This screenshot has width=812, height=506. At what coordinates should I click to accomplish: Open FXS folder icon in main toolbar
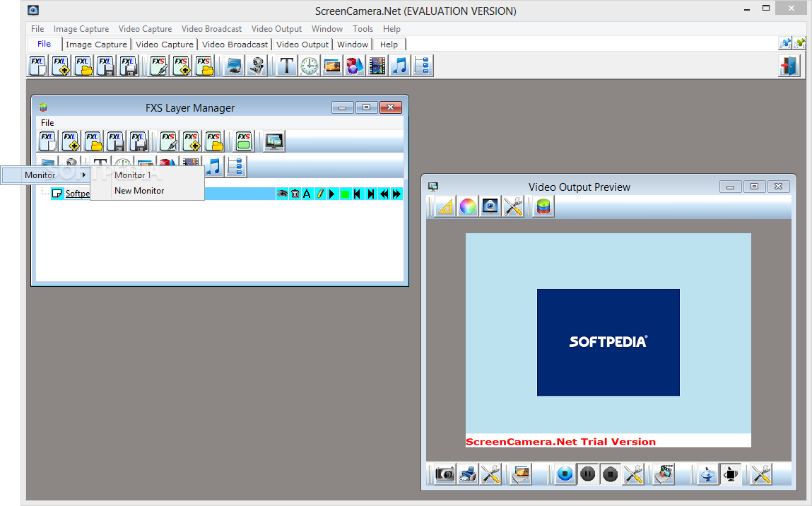pos(204,66)
